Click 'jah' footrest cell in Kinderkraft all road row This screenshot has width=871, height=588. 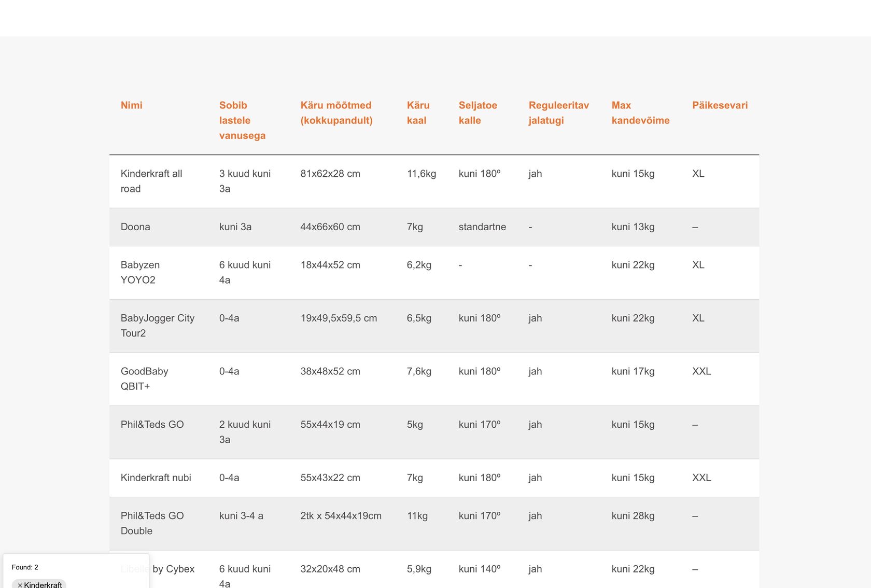(x=536, y=174)
